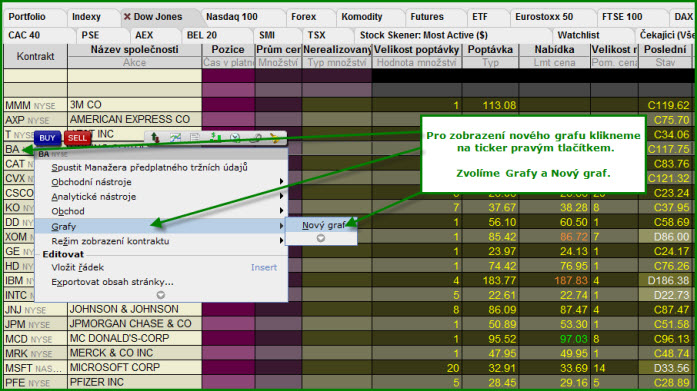Click the yellow arrow icon in mini toolbar
697x391 pixels.
tap(275, 138)
